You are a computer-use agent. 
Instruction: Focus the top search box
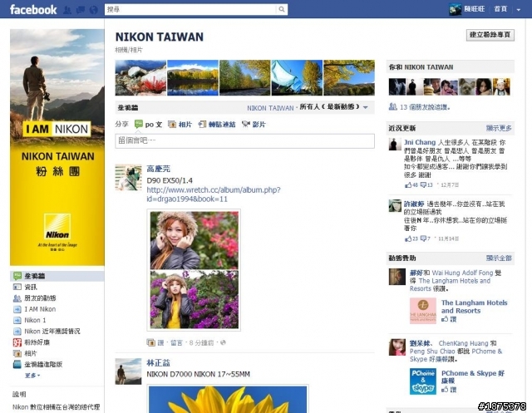tap(190, 9)
